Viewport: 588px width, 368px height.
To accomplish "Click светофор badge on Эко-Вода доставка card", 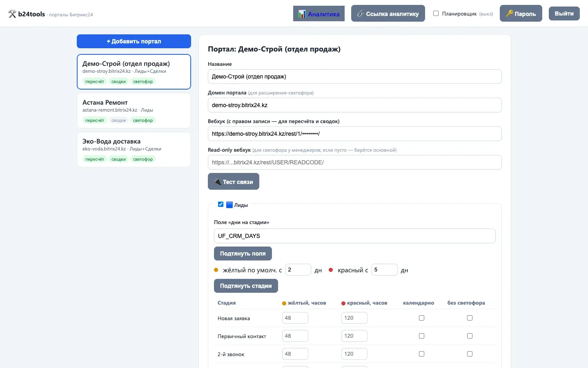I will pos(143,159).
